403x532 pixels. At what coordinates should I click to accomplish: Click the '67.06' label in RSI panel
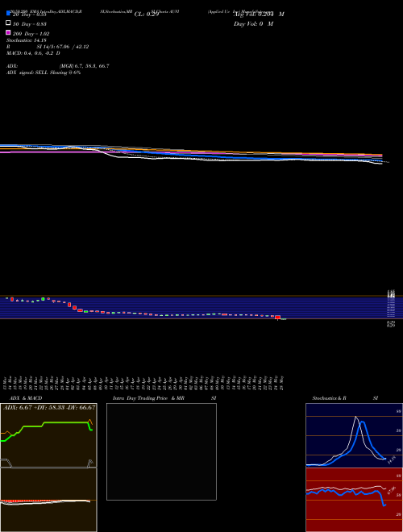(x=392, y=491)
